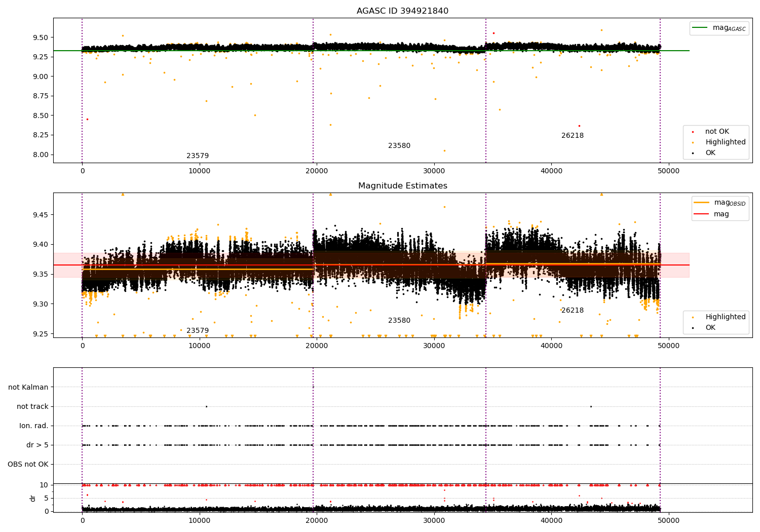Viewport: 760px width, 532px height.
Task: Select obsid label 26218 in the top plot
Action: (x=573, y=136)
